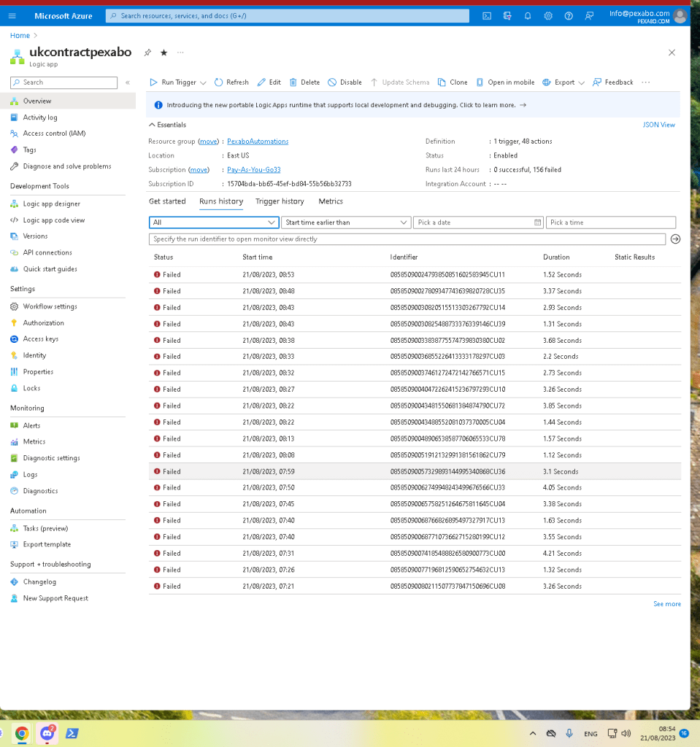The image size is (700, 747).
Task: Open the Azure portal hamburger menu
Action: pyautogui.click(x=12, y=16)
